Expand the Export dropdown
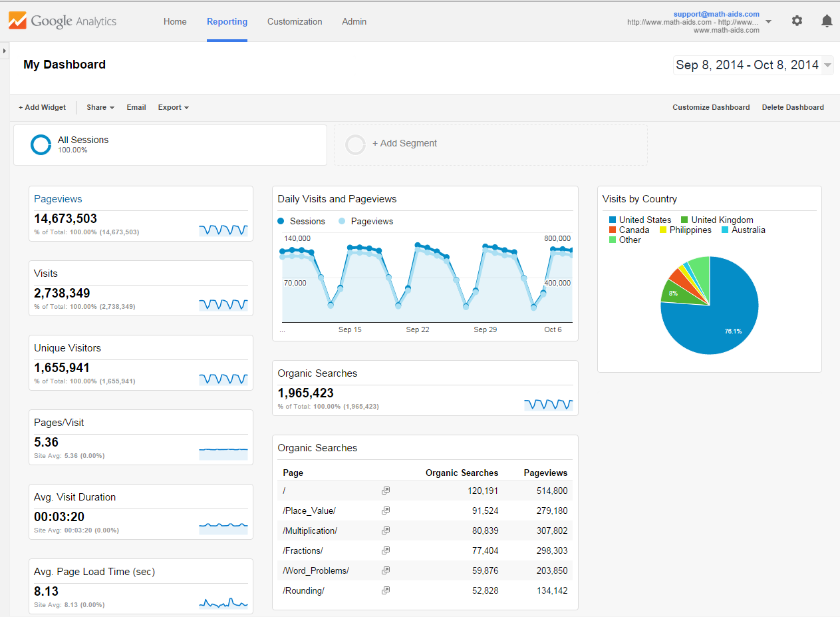840x617 pixels. 173,107
